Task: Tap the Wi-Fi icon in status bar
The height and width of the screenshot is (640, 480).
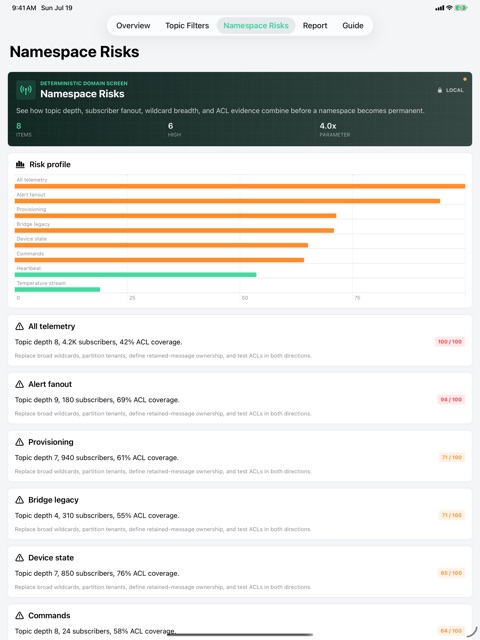Action: 449,8
